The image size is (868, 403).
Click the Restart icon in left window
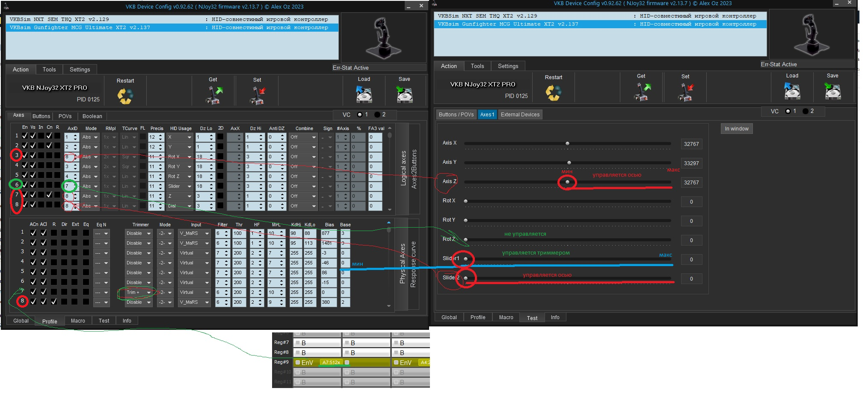pos(125,96)
